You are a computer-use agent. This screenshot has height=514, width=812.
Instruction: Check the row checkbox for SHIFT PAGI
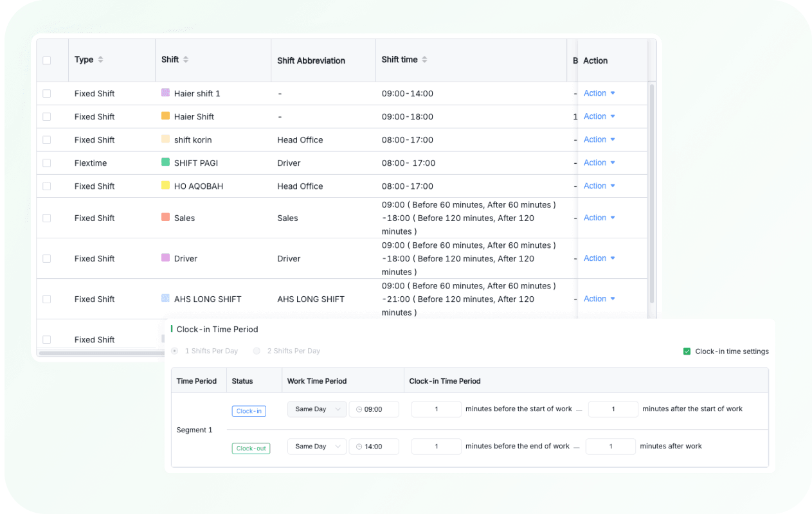coord(46,163)
